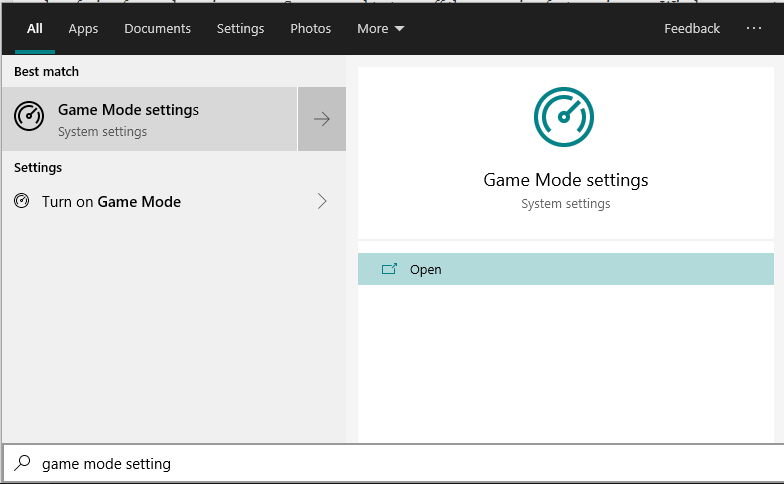Select the Settings filter tab

240,28
